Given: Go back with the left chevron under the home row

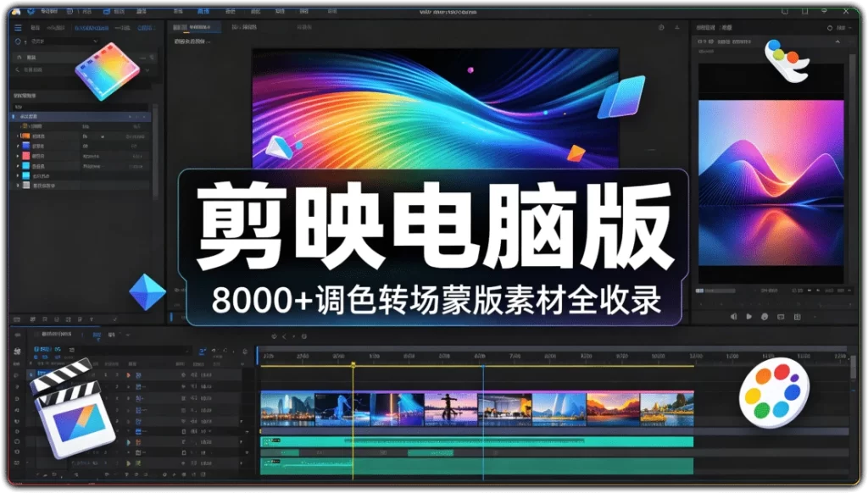Looking at the screenshot, I should (17, 69).
